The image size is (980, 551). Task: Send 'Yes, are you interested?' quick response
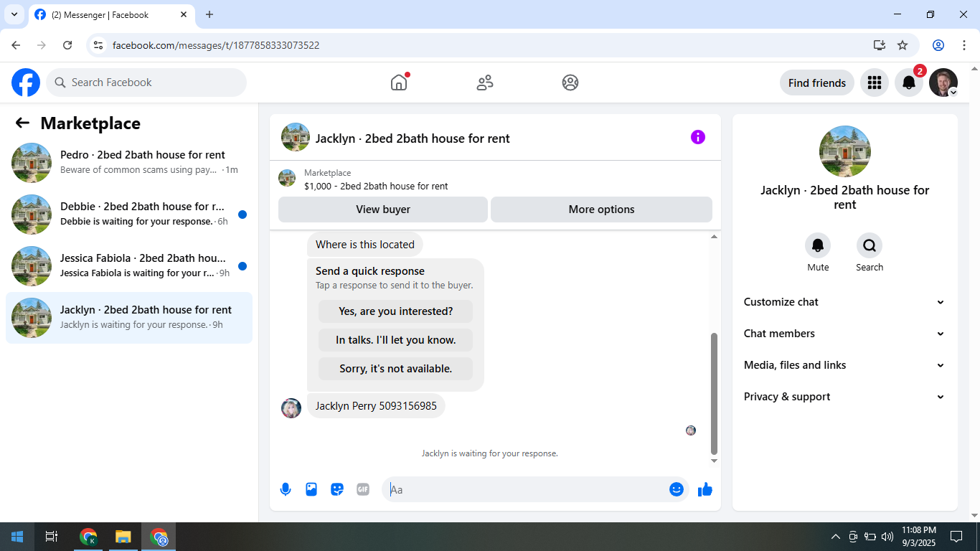click(396, 311)
